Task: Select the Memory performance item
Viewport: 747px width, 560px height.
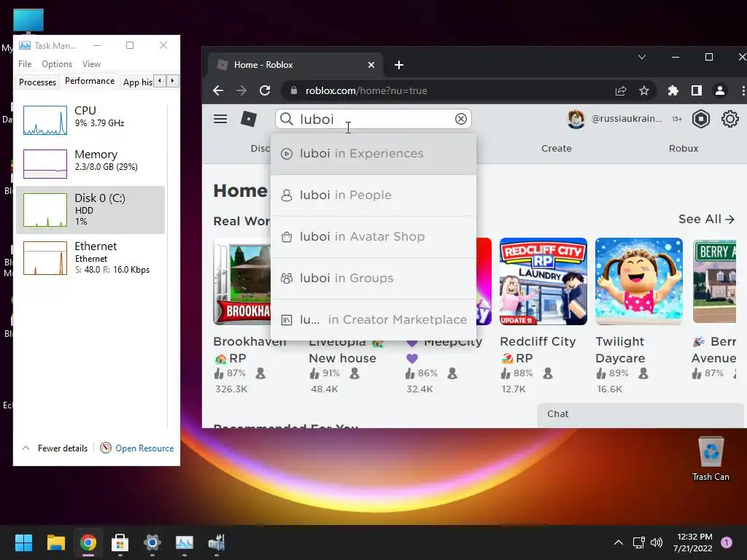Action: click(x=90, y=163)
